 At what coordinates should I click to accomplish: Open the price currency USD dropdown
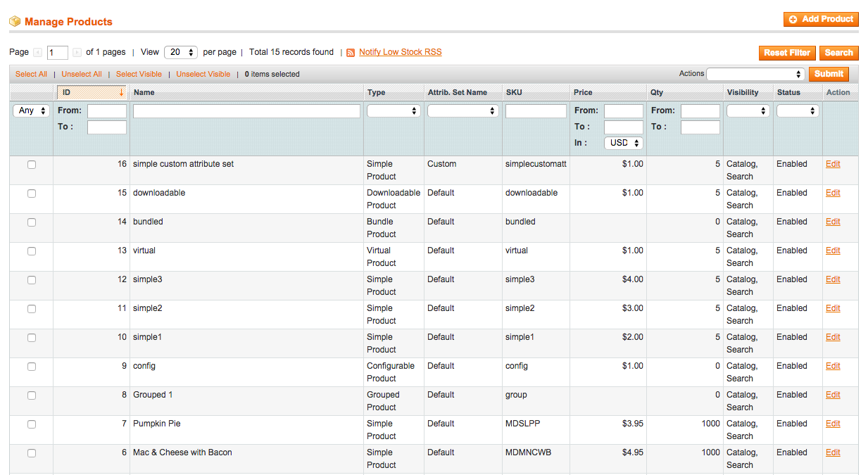click(x=624, y=143)
